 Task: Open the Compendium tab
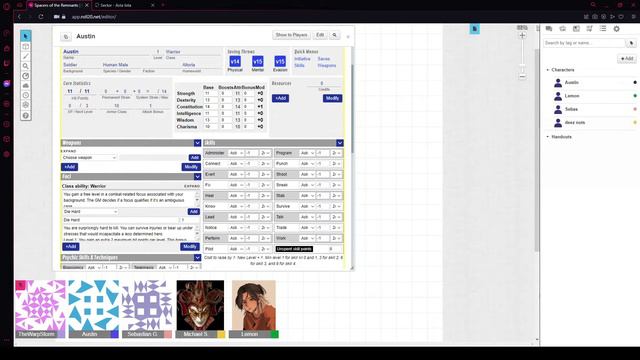[589, 29]
